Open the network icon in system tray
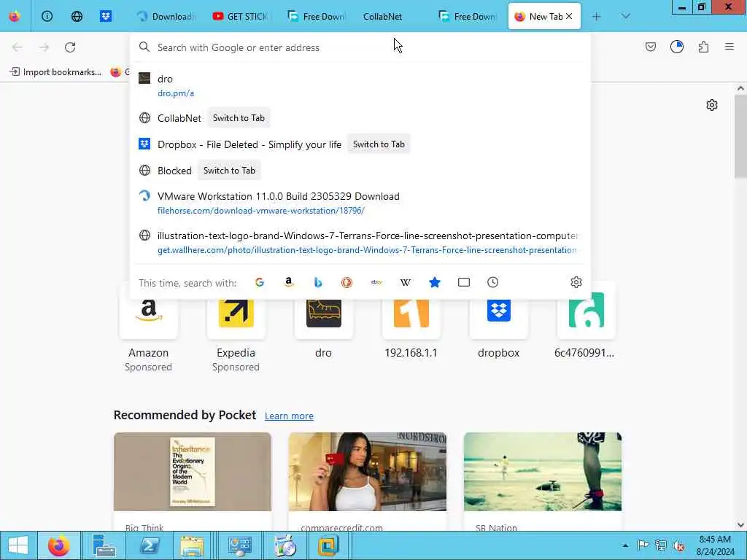The image size is (747, 560). coord(660,545)
